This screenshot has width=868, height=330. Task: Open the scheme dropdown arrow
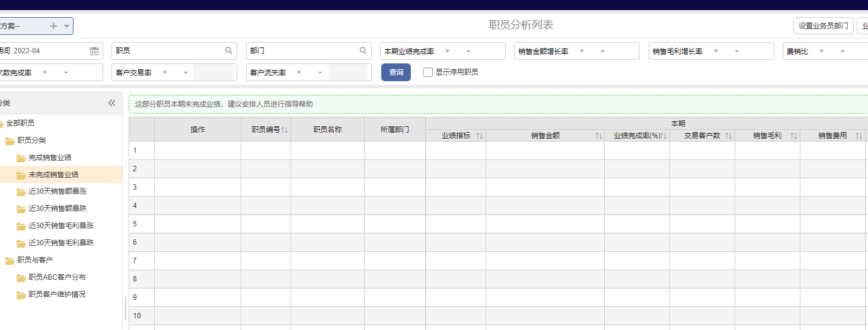click(x=66, y=26)
